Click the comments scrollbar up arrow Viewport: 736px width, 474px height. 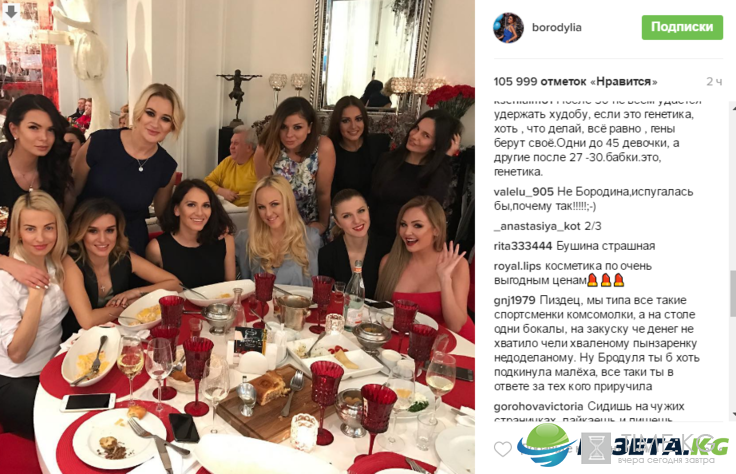pyautogui.click(x=732, y=106)
